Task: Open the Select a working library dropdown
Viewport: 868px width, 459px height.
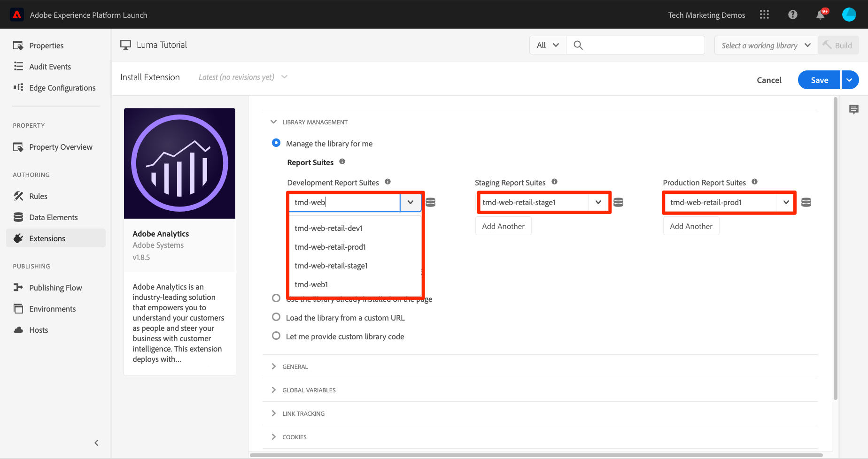Action: click(x=765, y=45)
